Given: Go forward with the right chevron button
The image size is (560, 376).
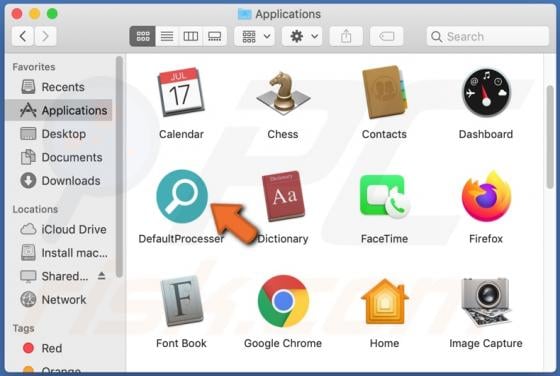Looking at the screenshot, I should (x=45, y=36).
